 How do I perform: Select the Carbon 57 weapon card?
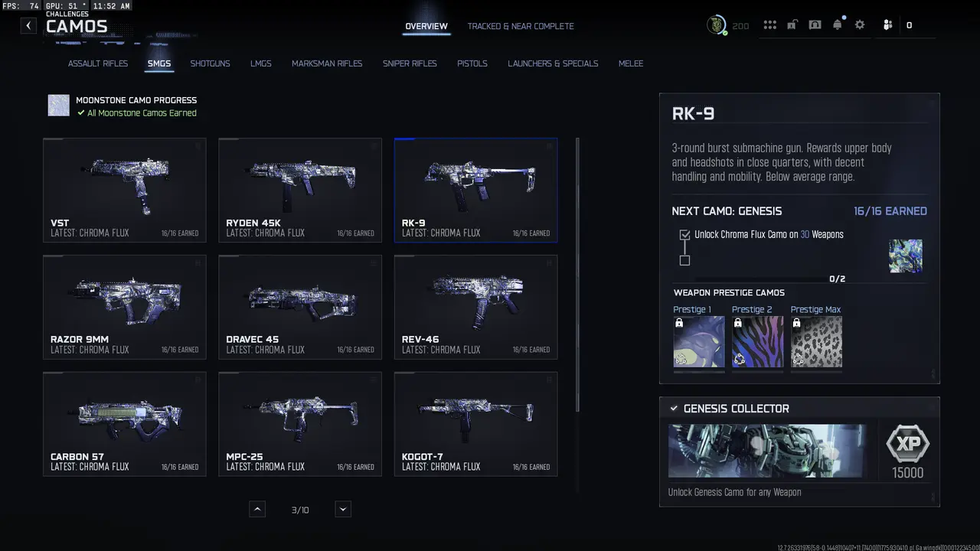click(x=125, y=424)
